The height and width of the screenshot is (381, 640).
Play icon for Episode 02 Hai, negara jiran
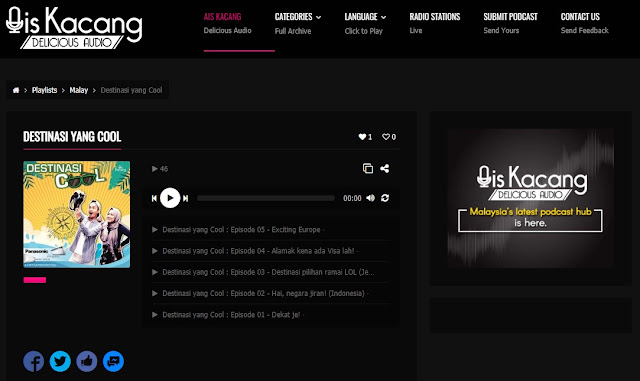(155, 293)
